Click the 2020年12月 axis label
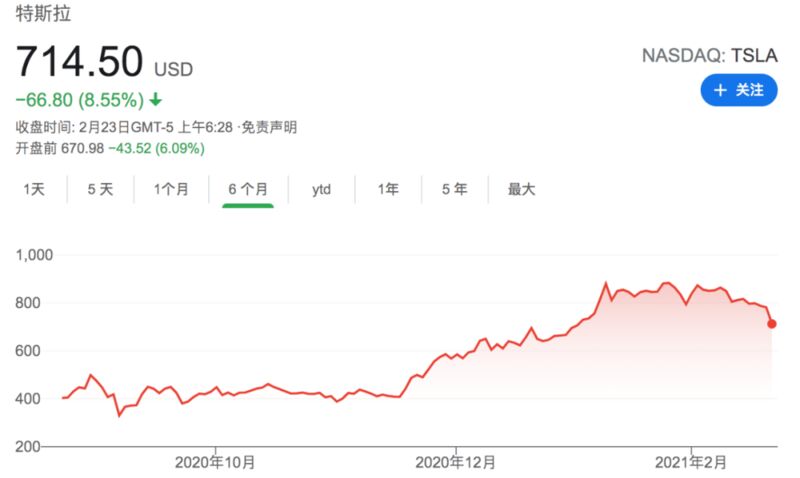Screen dimensions: 800x478 coord(455,462)
